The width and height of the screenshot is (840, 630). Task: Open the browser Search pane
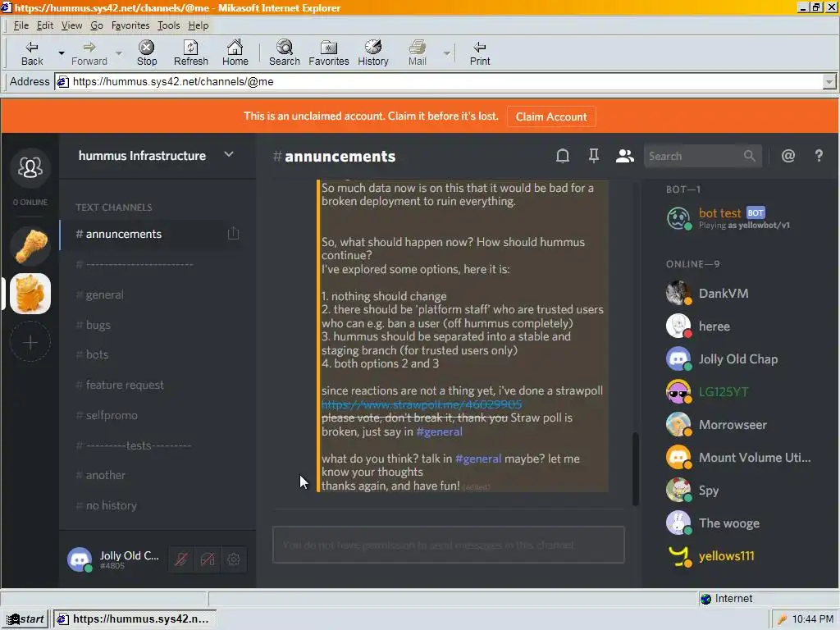click(284, 53)
